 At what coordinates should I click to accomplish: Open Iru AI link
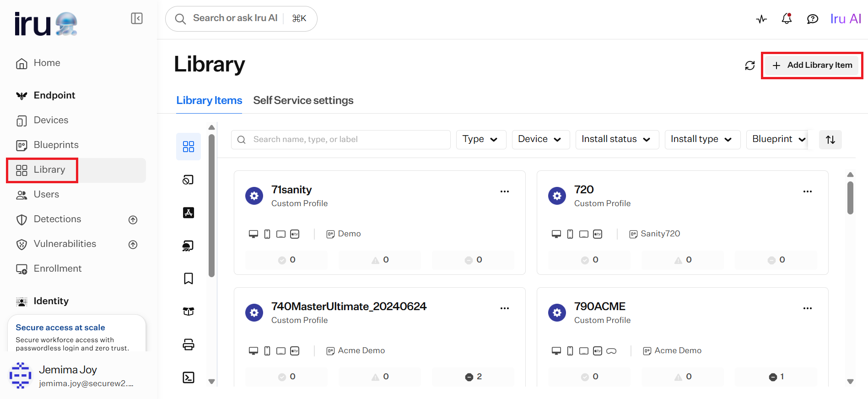pos(846,19)
